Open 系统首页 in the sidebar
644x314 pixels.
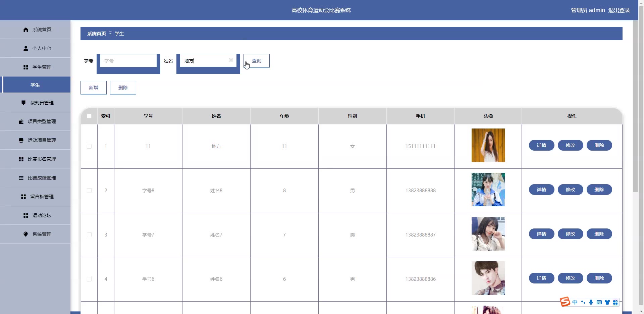tap(35, 30)
